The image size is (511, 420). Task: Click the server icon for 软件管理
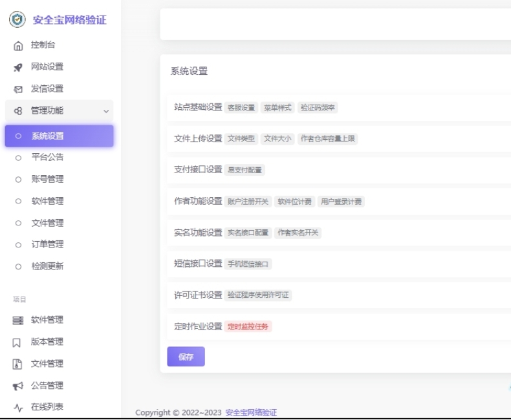(x=18, y=320)
